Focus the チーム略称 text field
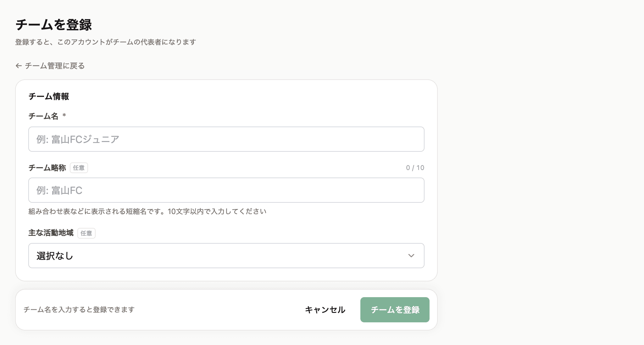Screen dimensions: 644x345 [x=226, y=190]
